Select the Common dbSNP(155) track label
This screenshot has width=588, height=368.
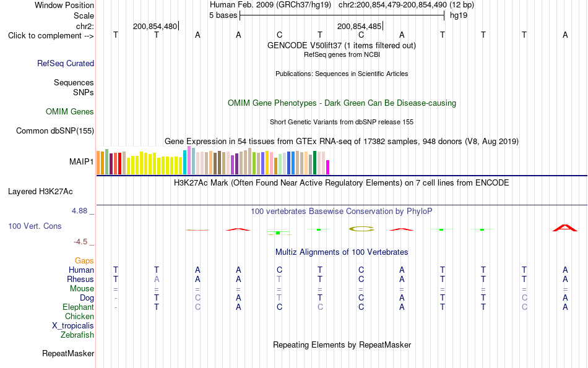pyautogui.click(x=54, y=131)
